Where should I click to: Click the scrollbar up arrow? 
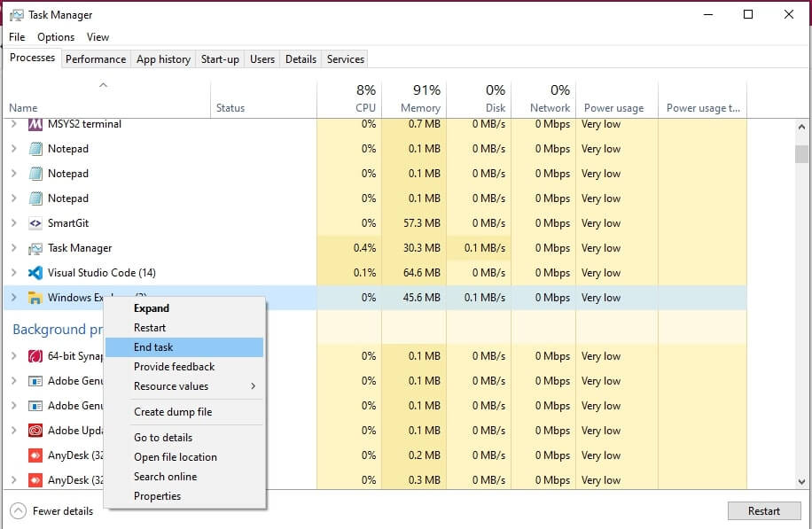(x=801, y=127)
